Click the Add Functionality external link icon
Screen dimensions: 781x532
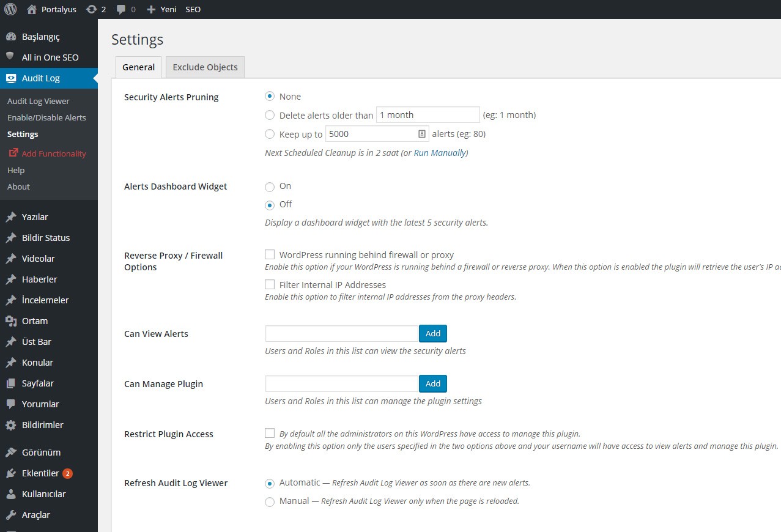[13, 153]
